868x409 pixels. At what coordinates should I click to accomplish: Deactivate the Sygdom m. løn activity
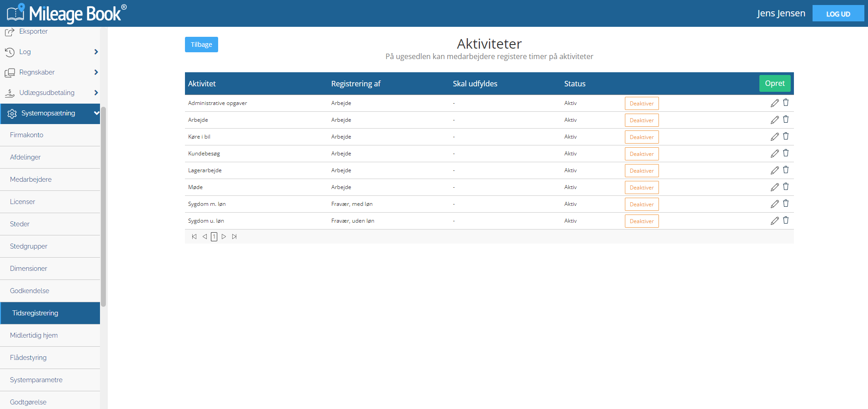click(642, 204)
